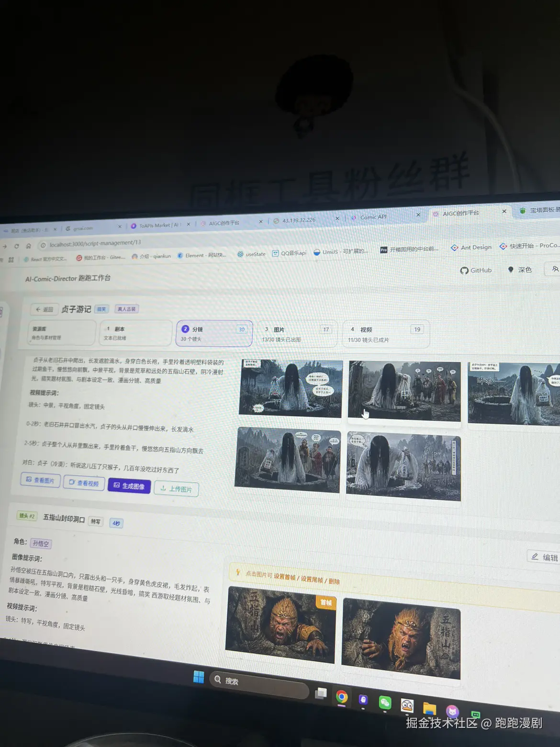Click the 4秒 duration tag
Image resolution: width=560 pixels, height=747 pixels.
(116, 523)
